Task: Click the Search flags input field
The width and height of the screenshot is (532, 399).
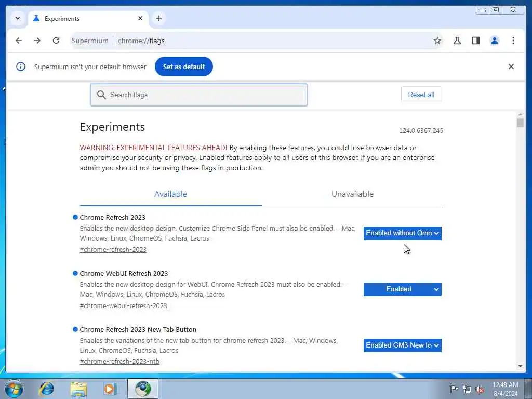Action: click(199, 95)
